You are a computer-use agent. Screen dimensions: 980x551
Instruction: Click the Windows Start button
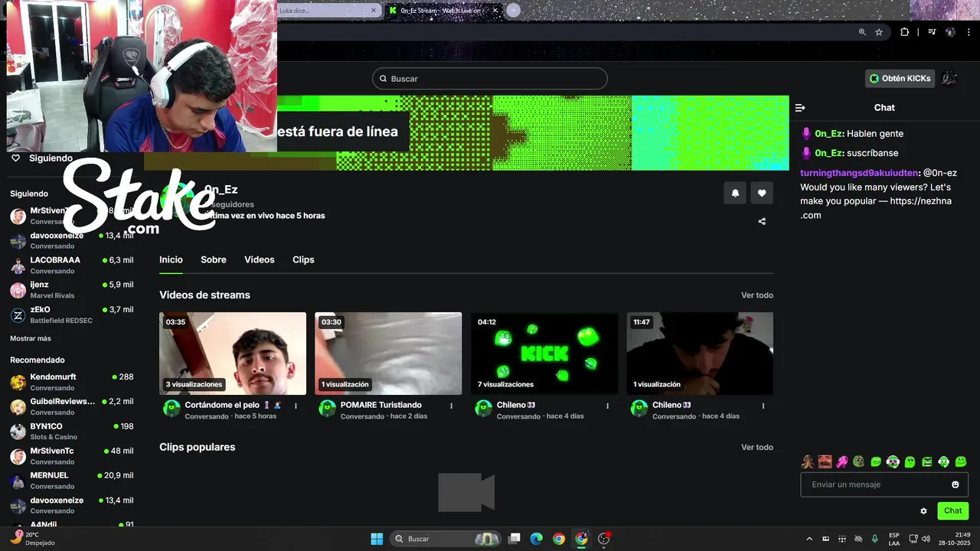[x=377, y=539]
